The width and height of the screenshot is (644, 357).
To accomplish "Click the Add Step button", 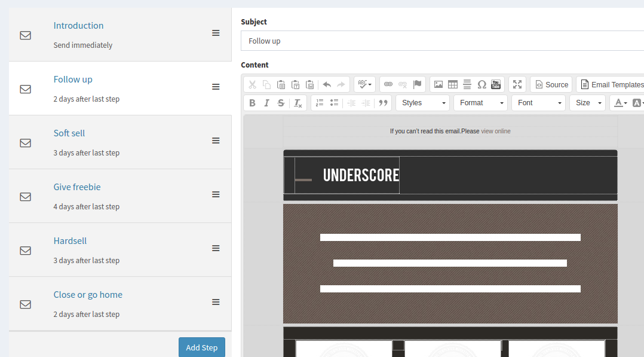I will (202, 347).
